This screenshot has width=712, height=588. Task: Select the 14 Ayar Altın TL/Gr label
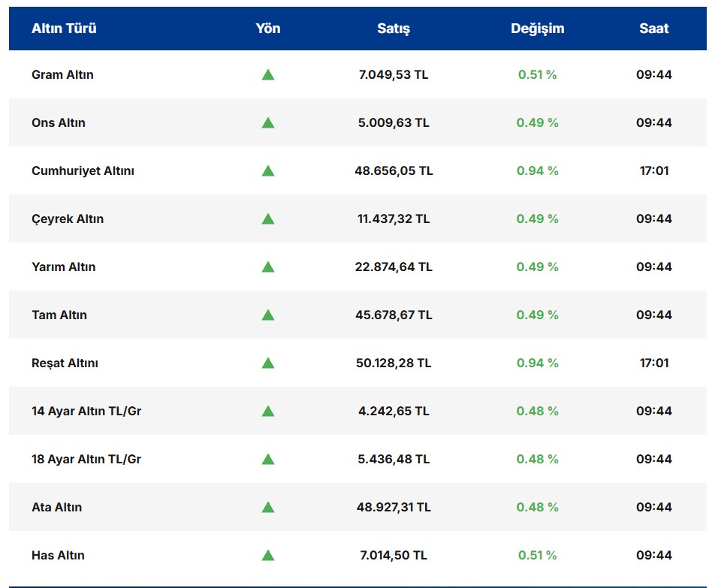86,411
